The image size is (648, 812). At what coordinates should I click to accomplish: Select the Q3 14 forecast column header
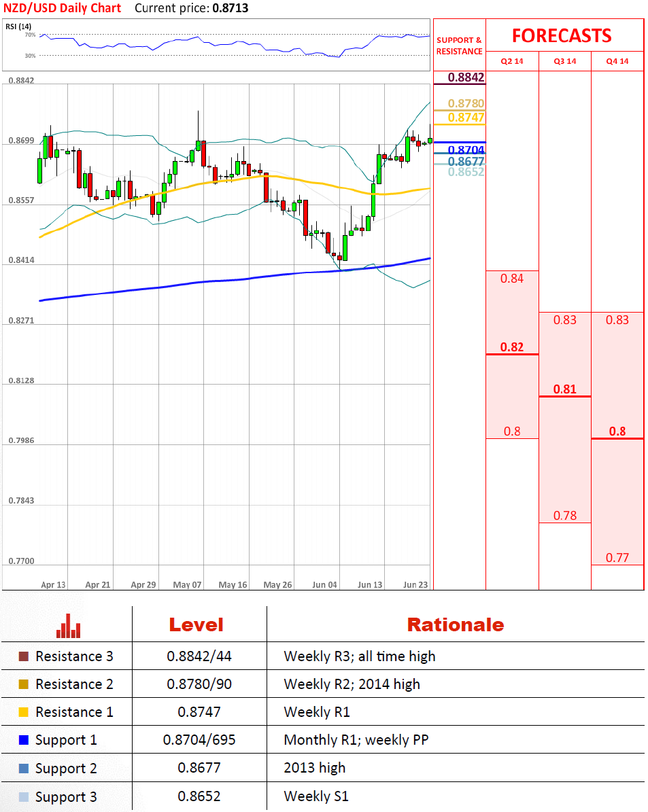coord(565,61)
